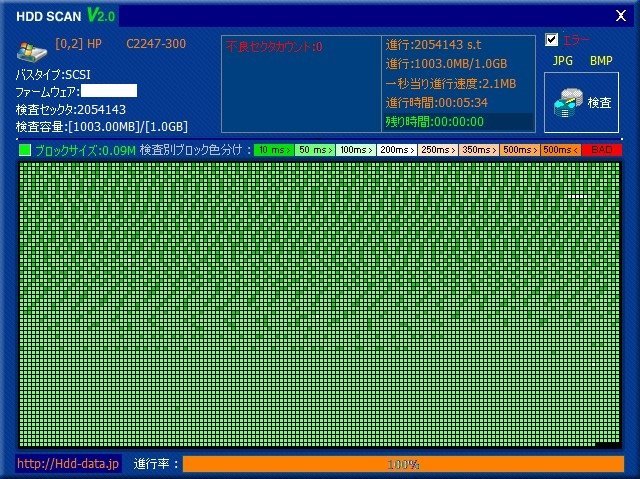Screen dimensions: 640x479
Task: Save result as BMP
Action: (601, 61)
